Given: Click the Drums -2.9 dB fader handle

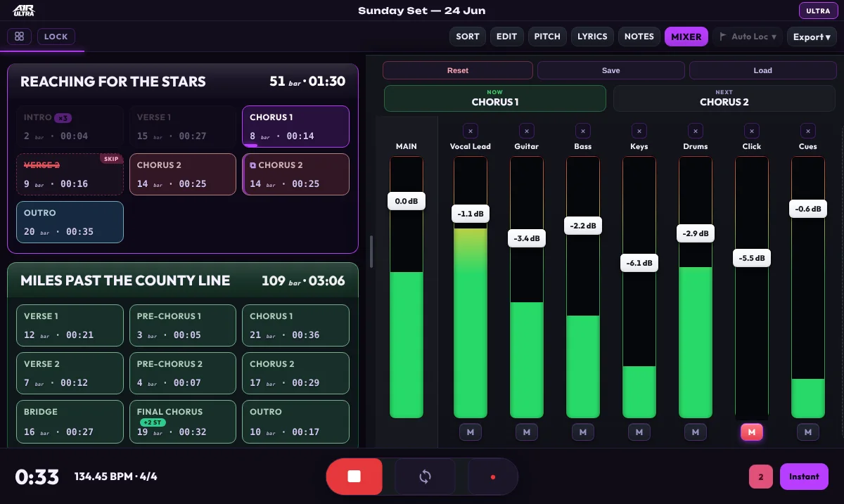Looking at the screenshot, I should pos(696,233).
